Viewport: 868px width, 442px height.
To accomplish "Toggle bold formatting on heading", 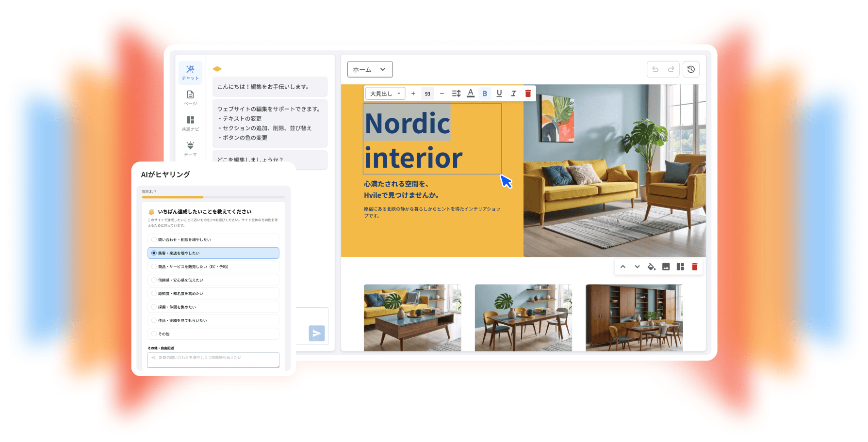I will (485, 94).
